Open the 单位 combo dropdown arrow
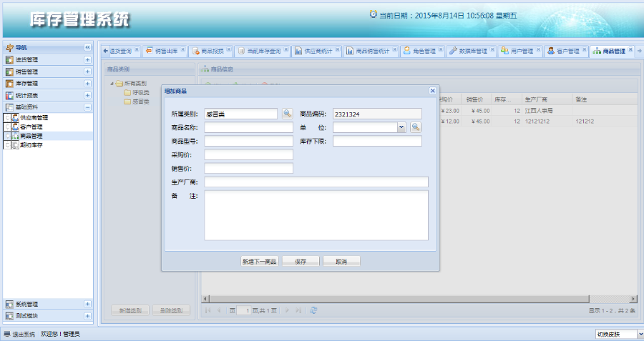Viewport: 644px width, 341px height. (401, 128)
